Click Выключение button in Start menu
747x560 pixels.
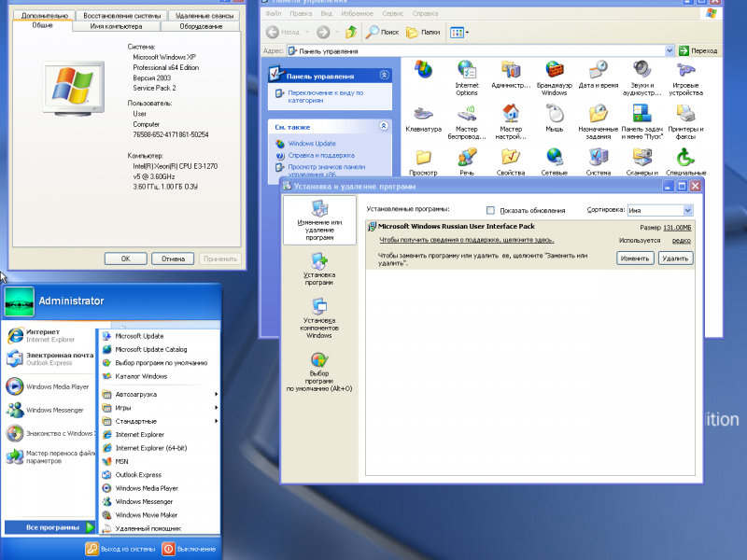click(190, 549)
